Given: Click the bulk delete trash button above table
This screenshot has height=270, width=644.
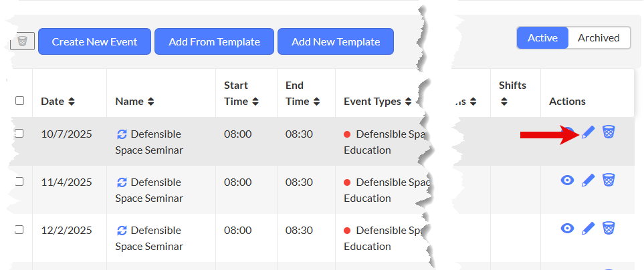Looking at the screenshot, I should tap(23, 41).
